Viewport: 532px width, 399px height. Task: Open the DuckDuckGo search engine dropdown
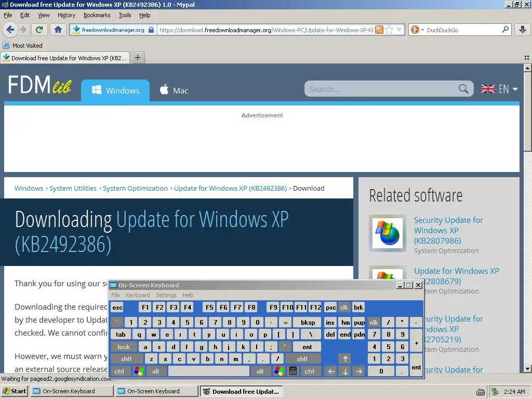417,30
